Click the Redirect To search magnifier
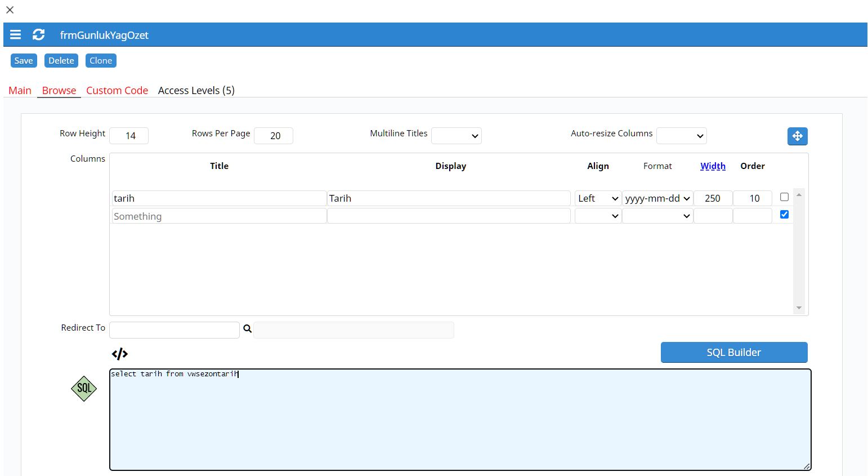 [247, 329]
